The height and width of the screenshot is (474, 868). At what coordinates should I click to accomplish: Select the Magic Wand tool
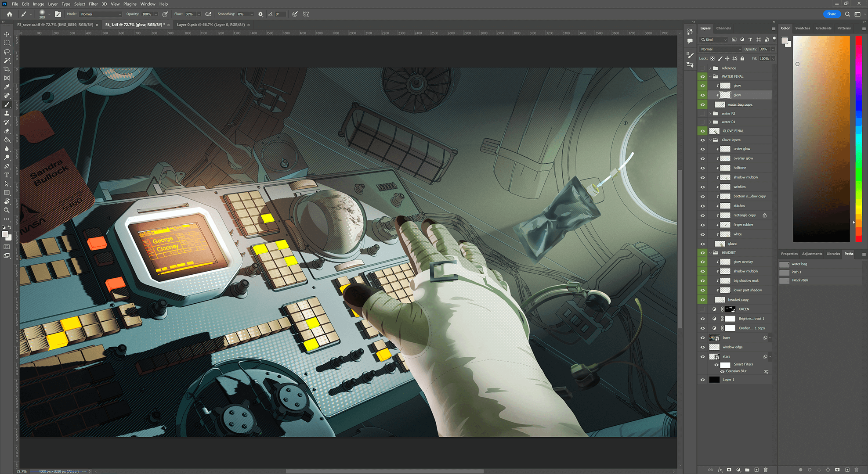coord(7,61)
